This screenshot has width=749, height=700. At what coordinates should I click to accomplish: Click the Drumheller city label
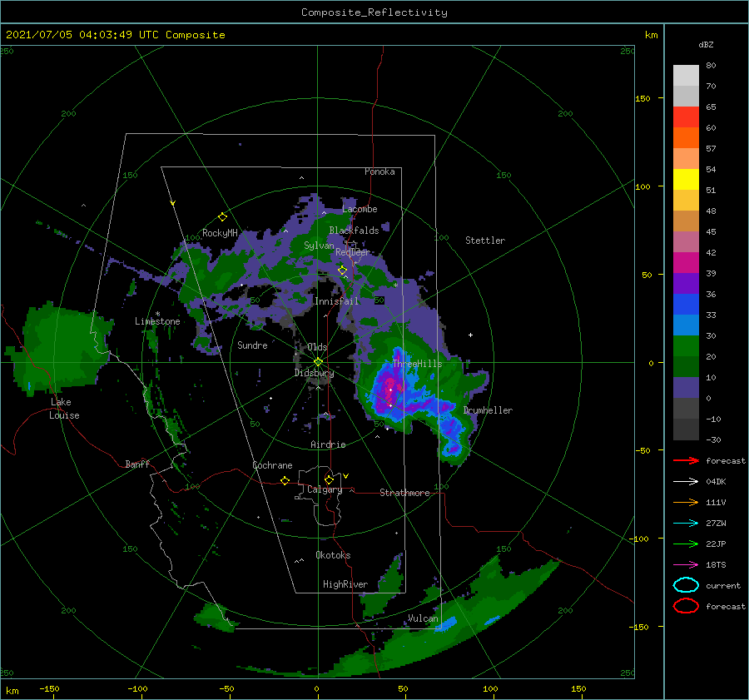(488, 410)
